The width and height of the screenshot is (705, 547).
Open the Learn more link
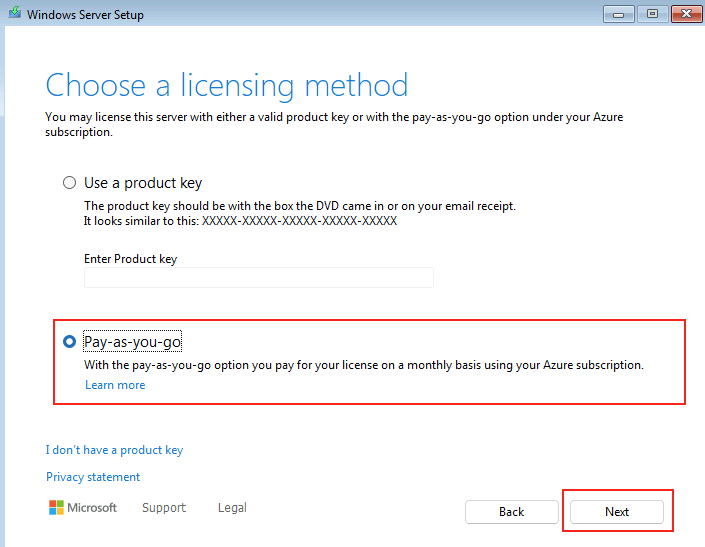point(115,385)
